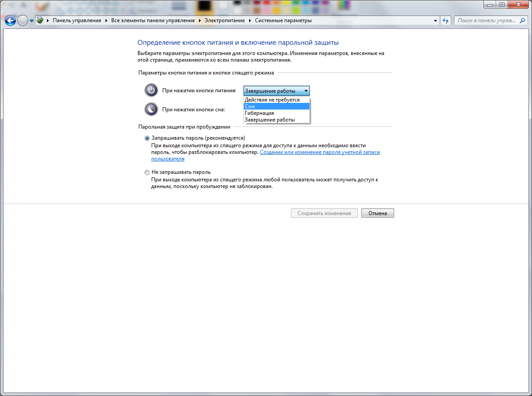This screenshot has height=396, width=532.
Task: Navigate to «Электропитание» breadcrumb
Action: click(x=224, y=20)
